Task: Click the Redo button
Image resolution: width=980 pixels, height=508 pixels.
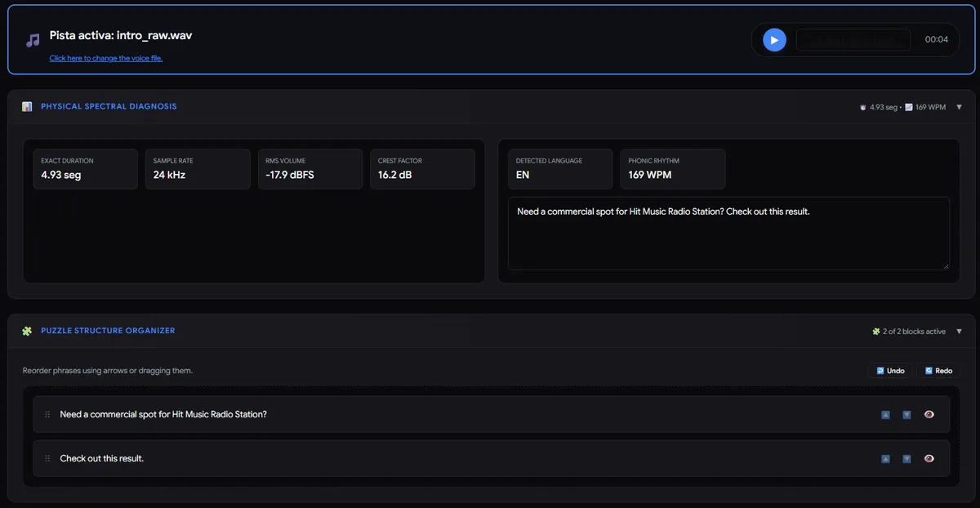Action: point(938,371)
